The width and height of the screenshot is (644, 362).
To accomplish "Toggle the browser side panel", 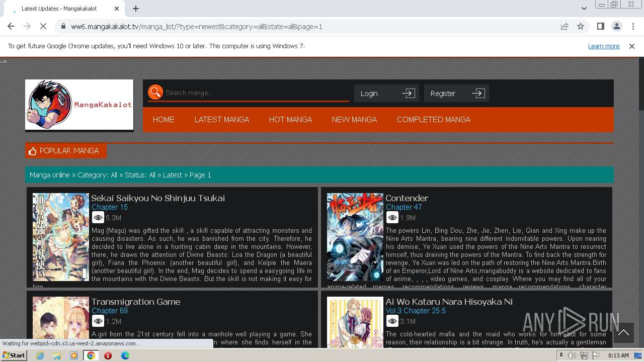I will 600,26.
